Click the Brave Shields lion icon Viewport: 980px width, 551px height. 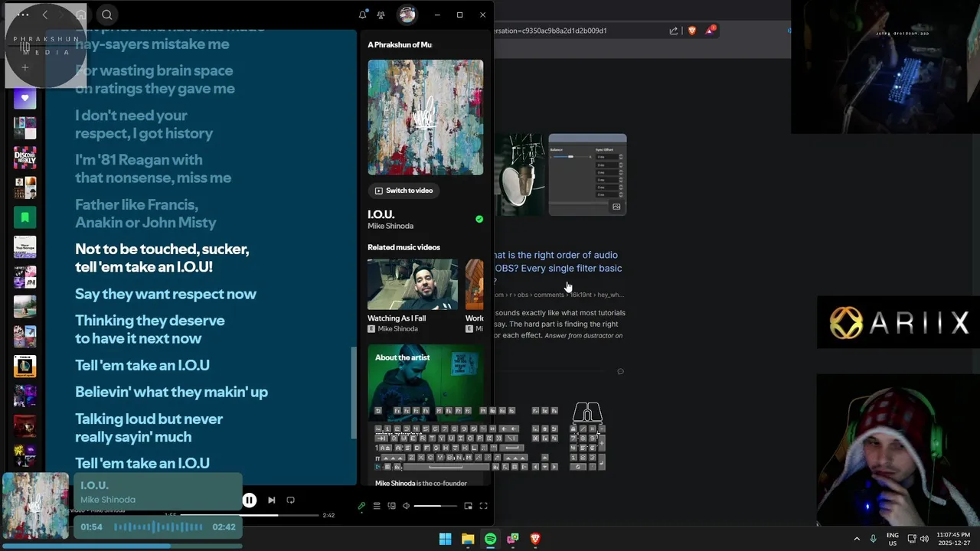692,31
